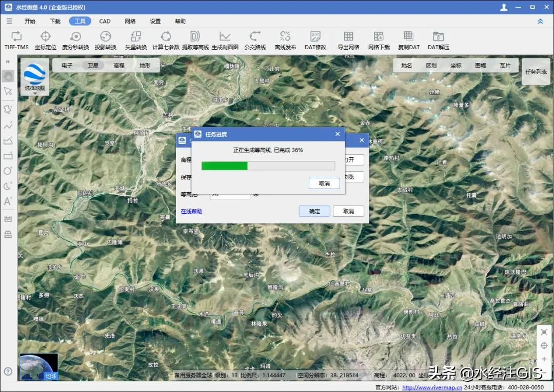The image size is (554, 392).
Task: Open the 设置 menu tab
Action: (155, 21)
